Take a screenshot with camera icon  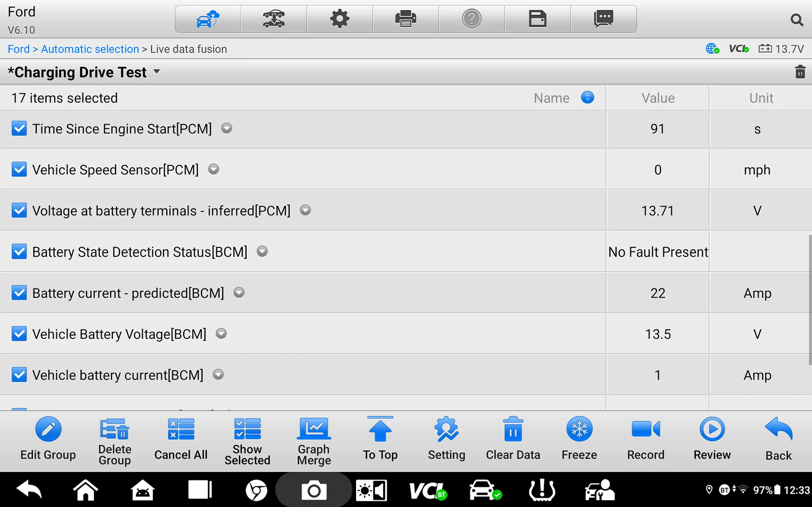click(x=314, y=490)
